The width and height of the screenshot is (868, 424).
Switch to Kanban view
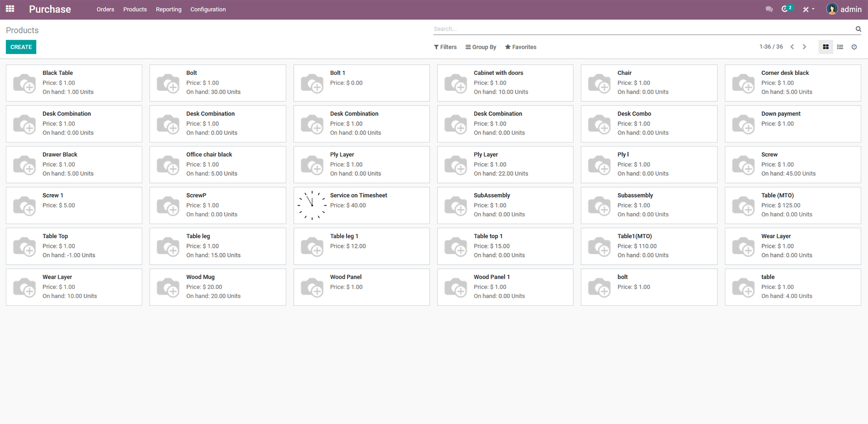(826, 47)
